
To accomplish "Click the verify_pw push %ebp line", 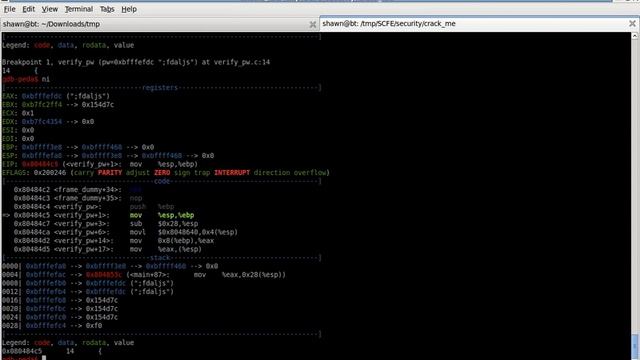I will tap(94, 207).
